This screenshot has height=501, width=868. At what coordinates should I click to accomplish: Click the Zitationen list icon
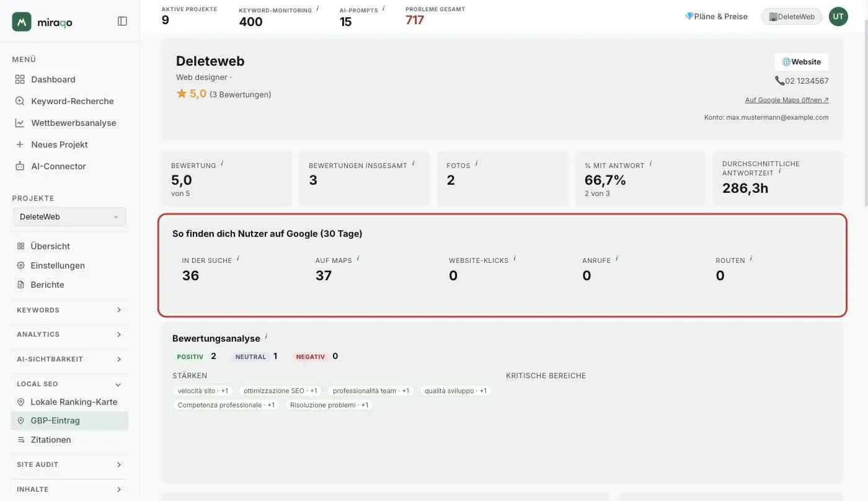20,440
